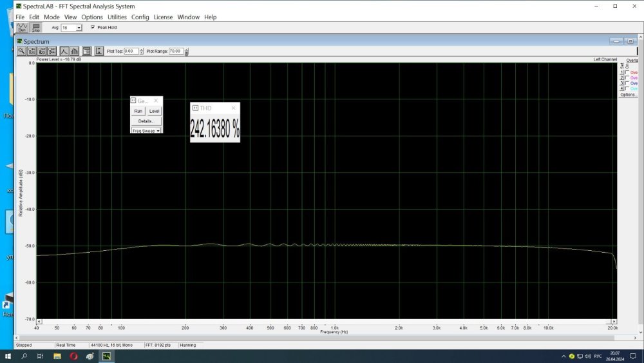644x363 pixels.
Task: Click the line plot style icon
Action: point(64,51)
